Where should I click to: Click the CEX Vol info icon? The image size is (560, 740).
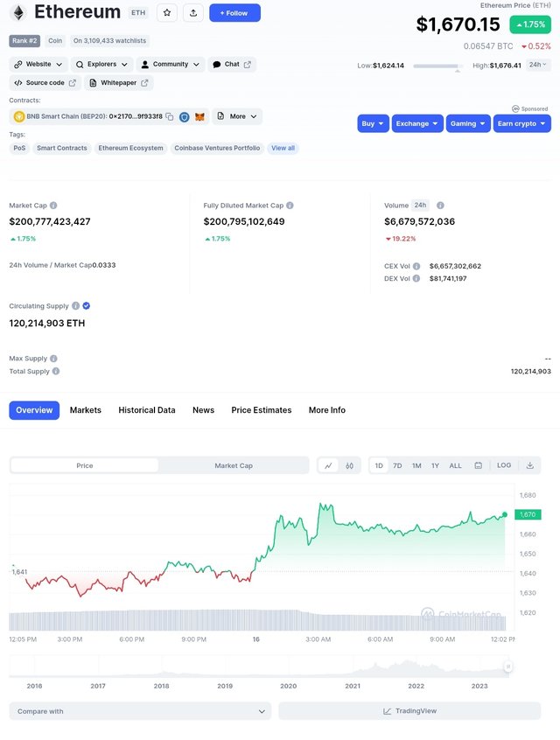click(x=416, y=266)
